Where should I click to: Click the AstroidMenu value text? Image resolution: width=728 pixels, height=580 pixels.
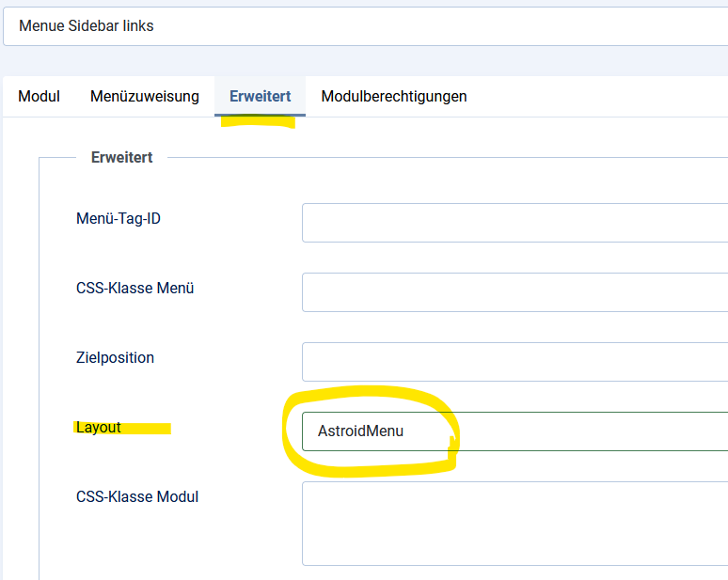pos(360,431)
